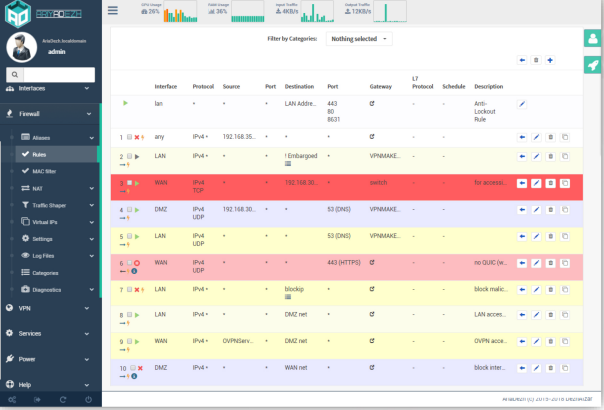Delete rule 3 using its trash icon
The image size is (604, 410).
550,183
